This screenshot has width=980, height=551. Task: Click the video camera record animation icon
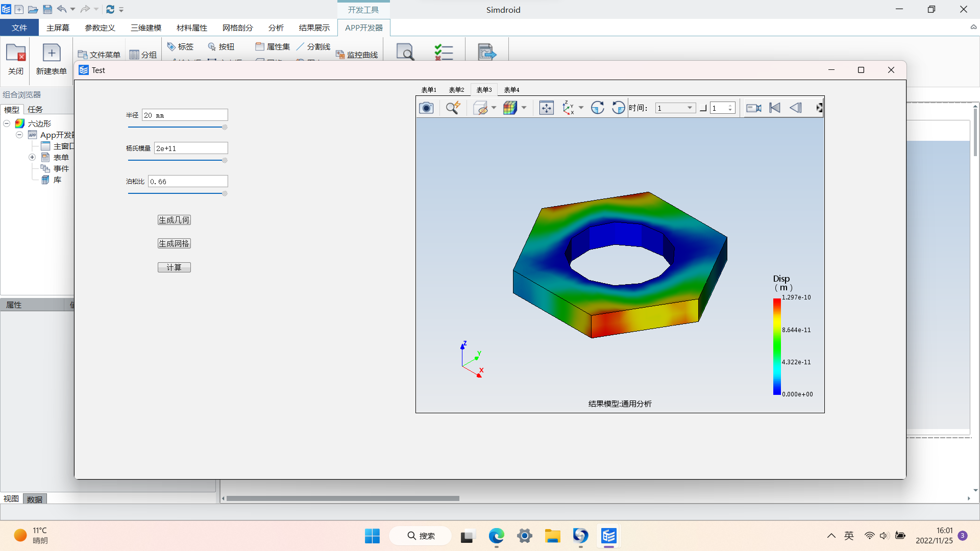[x=754, y=108]
